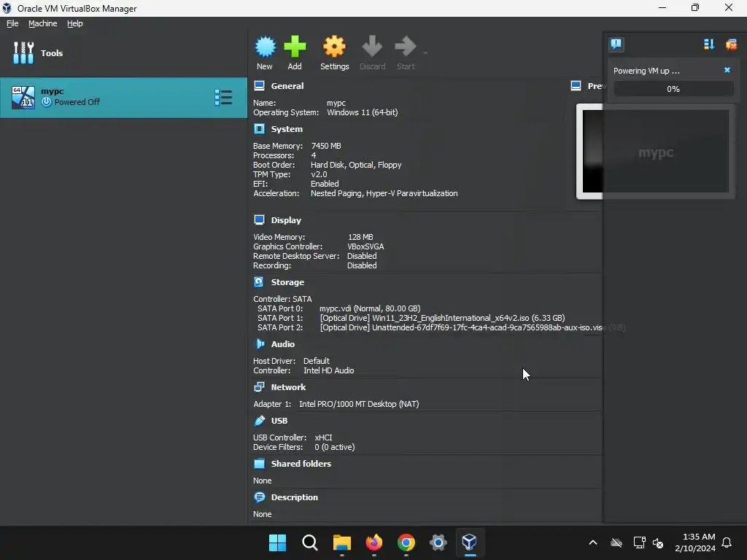The image size is (747, 560).
Task: Show hidden system tray icons
Action: coord(592,542)
